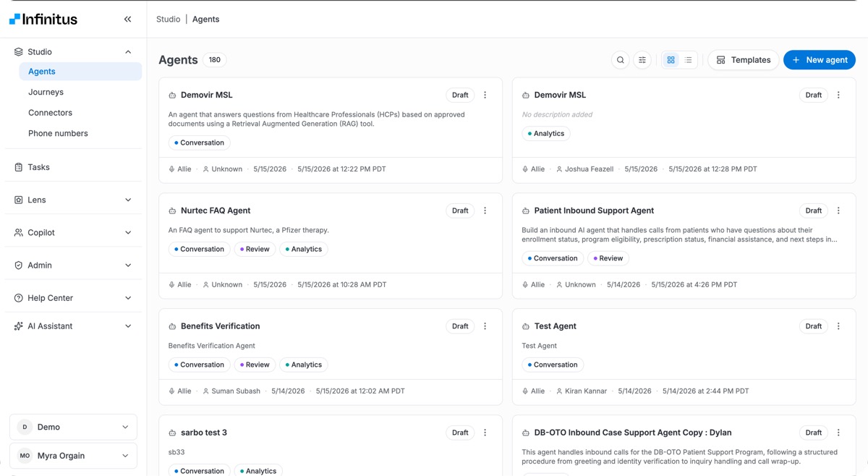Image resolution: width=868 pixels, height=476 pixels.
Task: Click the Infinitus logo
Action: pyautogui.click(x=43, y=20)
